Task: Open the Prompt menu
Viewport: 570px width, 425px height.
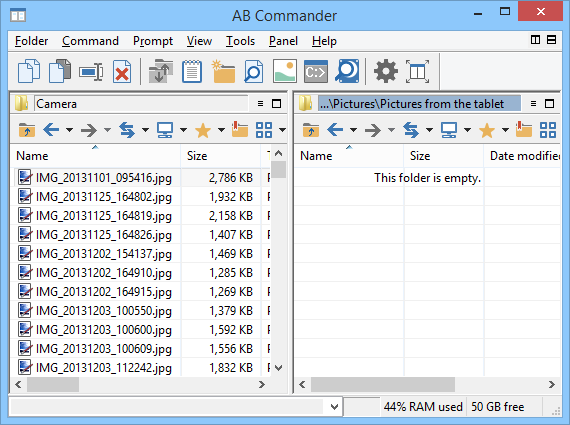Action: 153,41
